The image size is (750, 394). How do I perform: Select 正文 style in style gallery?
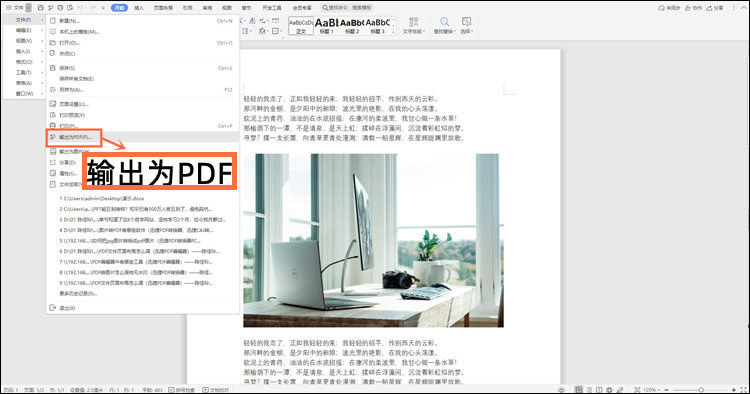301,25
